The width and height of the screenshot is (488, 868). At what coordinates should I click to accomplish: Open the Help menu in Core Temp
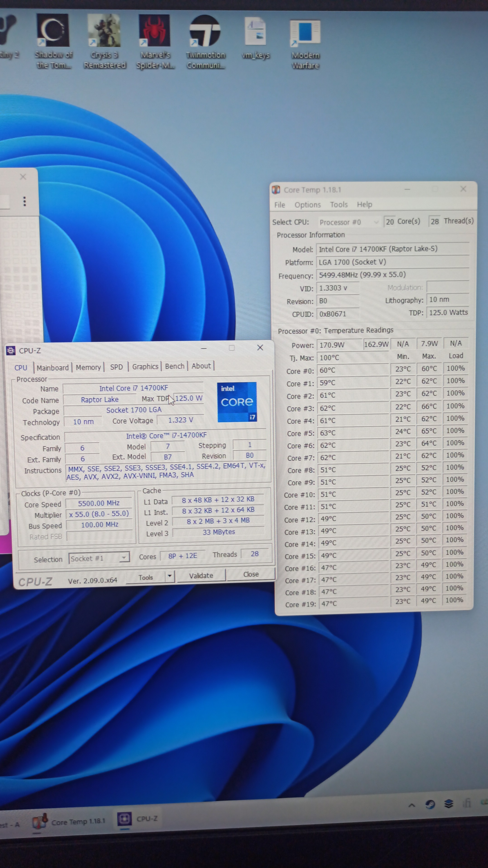point(364,204)
